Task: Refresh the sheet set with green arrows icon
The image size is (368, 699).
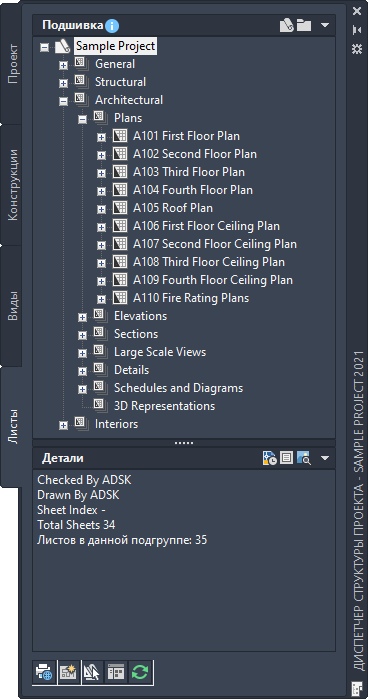Action: pos(140,672)
